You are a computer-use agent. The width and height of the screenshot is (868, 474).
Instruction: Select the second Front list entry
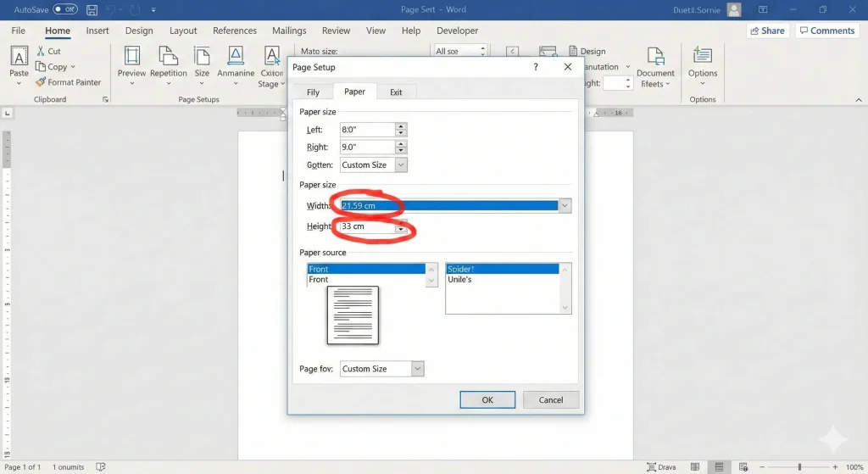point(366,279)
